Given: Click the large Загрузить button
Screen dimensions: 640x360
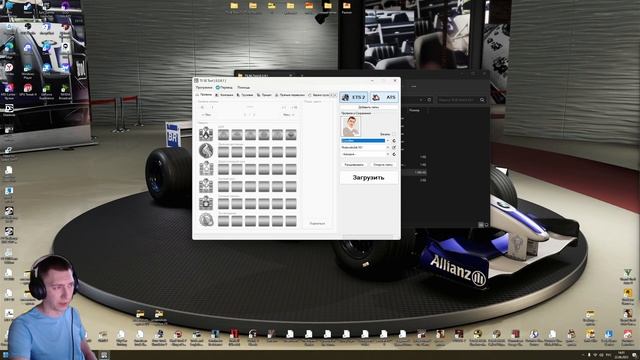Looking at the screenshot, I should pos(369,178).
